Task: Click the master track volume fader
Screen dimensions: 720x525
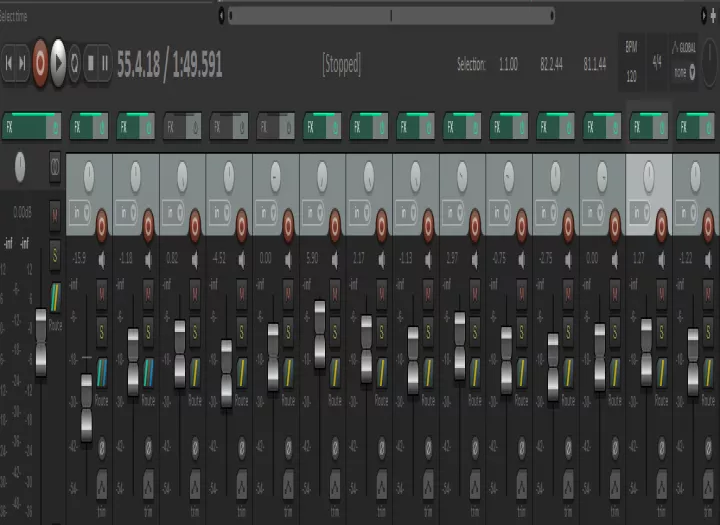Action: point(41,343)
